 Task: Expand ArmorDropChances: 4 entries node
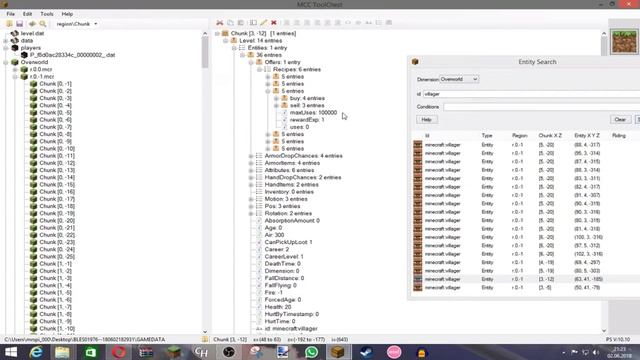[251, 156]
